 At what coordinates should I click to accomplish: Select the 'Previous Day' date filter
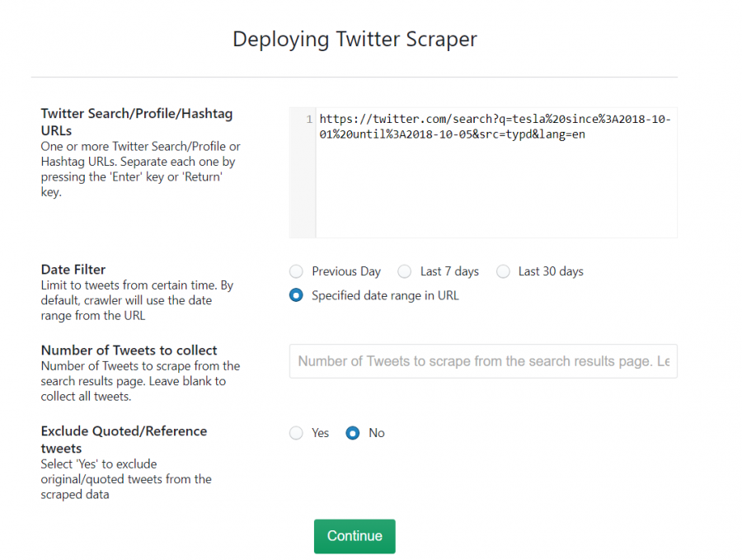coord(296,271)
